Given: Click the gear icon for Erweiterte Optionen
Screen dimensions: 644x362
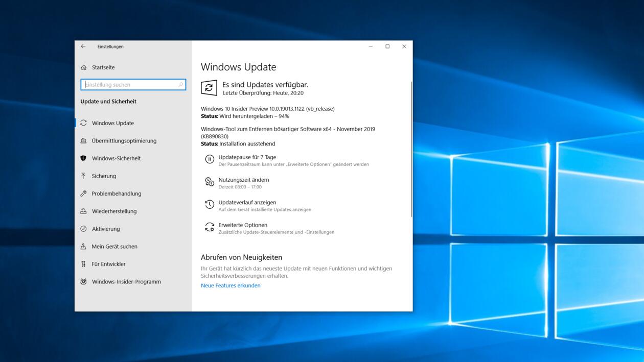Looking at the screenshot, I should tap(210, 227).
